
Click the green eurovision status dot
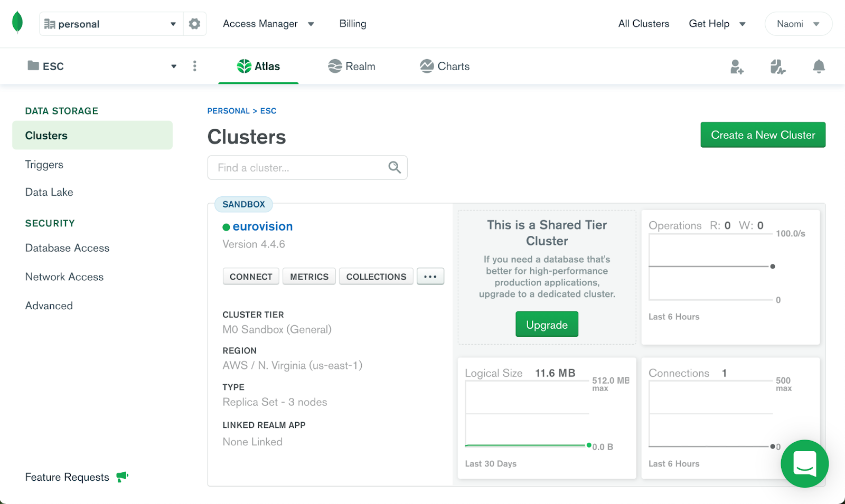[226, 227]
